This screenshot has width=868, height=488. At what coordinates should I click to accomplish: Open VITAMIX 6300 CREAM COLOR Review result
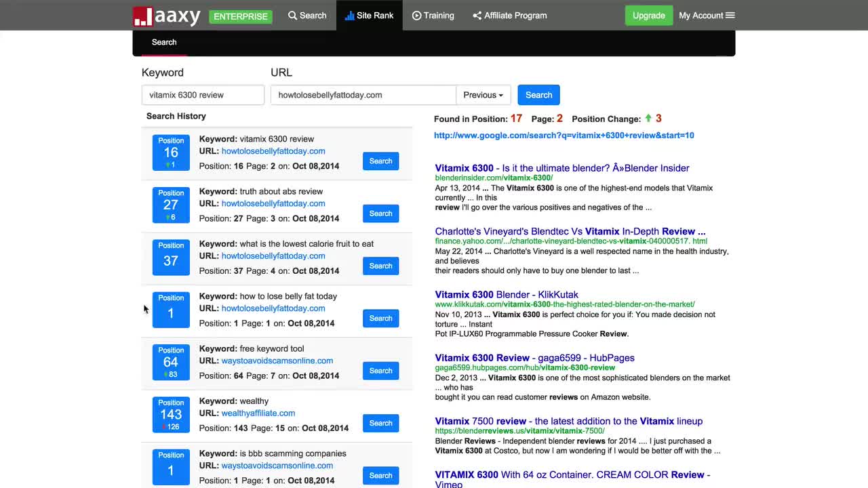coord(573,479)
